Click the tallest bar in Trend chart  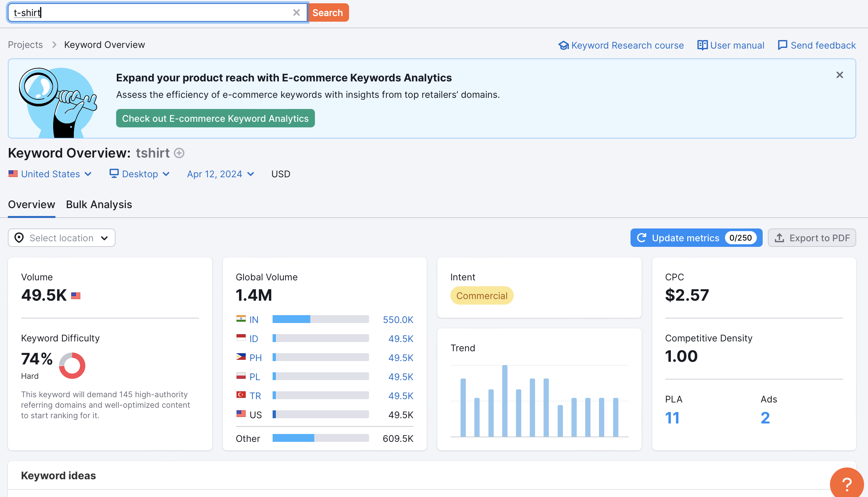[x=505, y=401]
